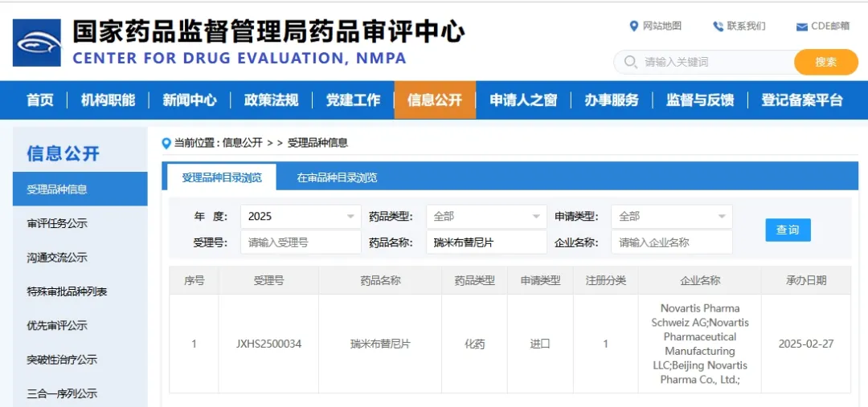Click the current location pin icon
Screen dimensions: 868x407
pyautogui.click(x=166, y=143)
